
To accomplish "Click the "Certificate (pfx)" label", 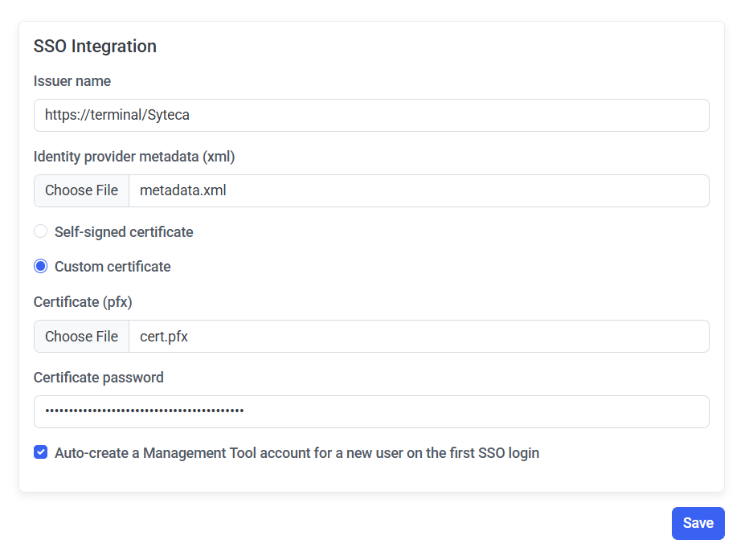I will 83,302.
